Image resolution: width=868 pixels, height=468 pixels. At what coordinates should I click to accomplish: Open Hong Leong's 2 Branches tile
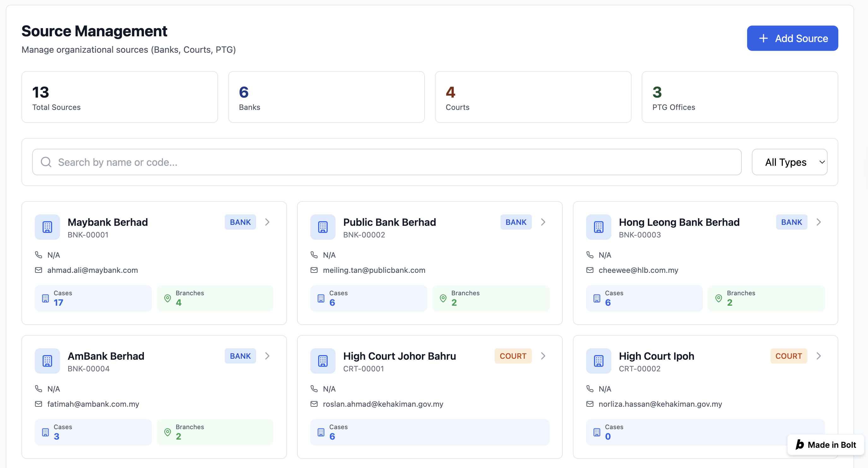(x=766, y=298)
